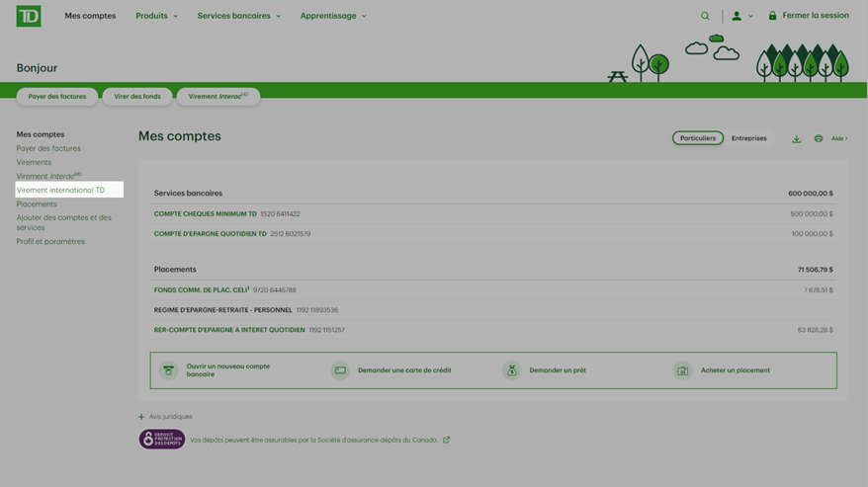Open Virements sidebar item
The width and height of the screenshot is (868, 487).
tap(34, 162)
